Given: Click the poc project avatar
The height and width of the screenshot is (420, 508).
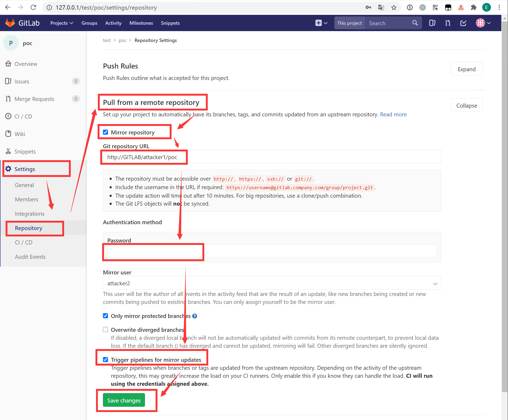Looking at the screenshot, I should coord(11,43).
